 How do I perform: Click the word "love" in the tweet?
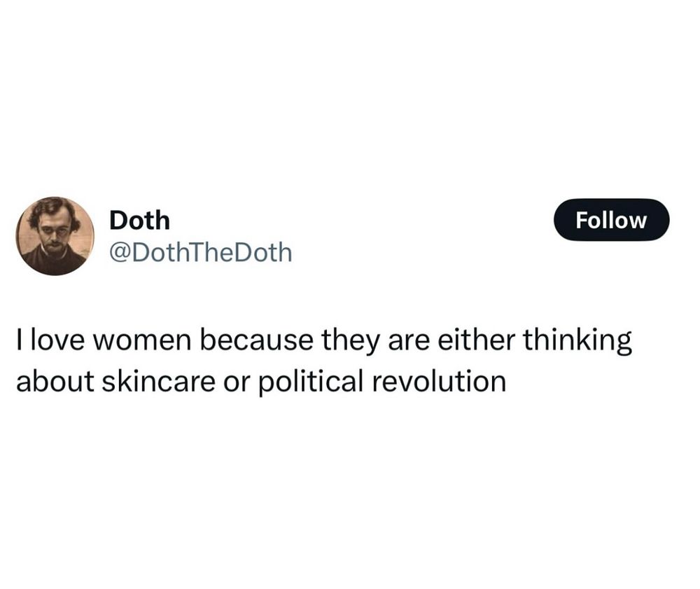pyautogui.click(x=57, y=340)
